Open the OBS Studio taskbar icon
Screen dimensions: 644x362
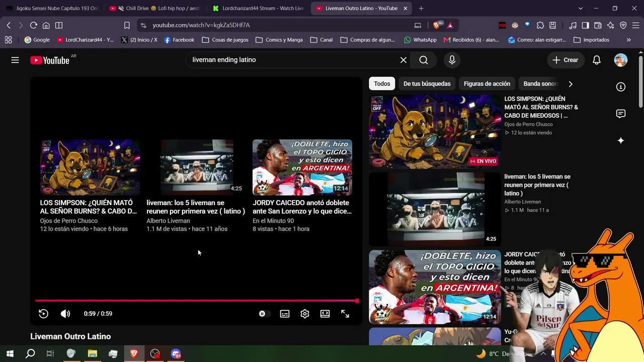(x=155, y=353)
